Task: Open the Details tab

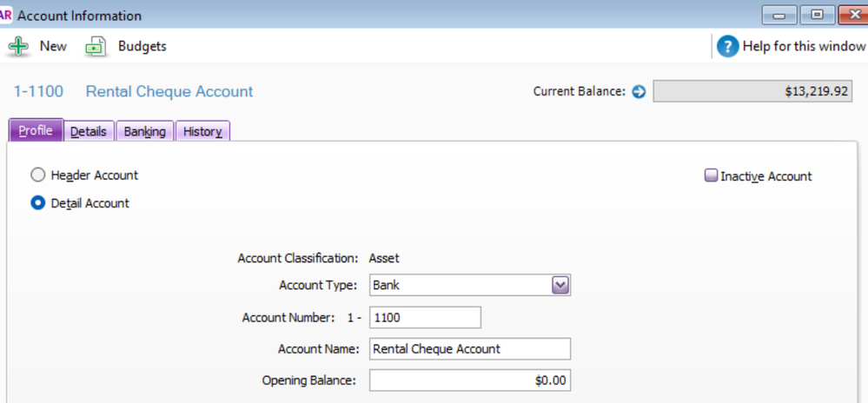Action: pyautogui.click(x=89, y=132)
